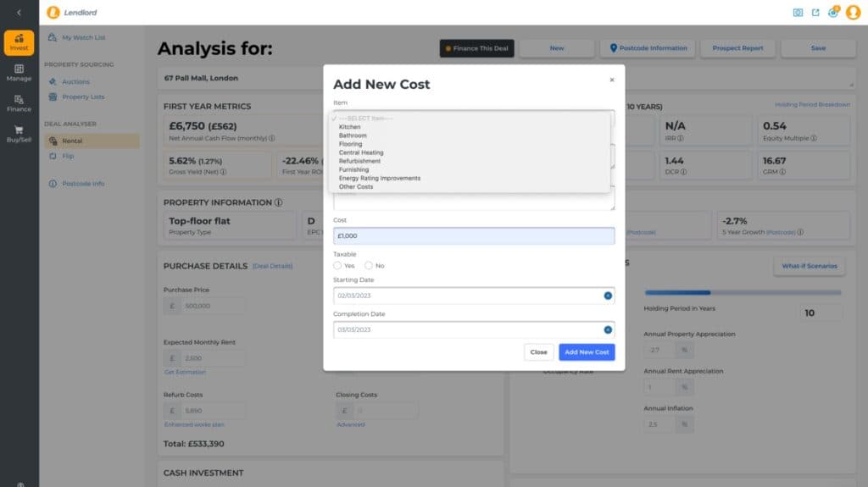868x487 pixels.
Task: Click Finance This Deal button
Action: point(477,48)
